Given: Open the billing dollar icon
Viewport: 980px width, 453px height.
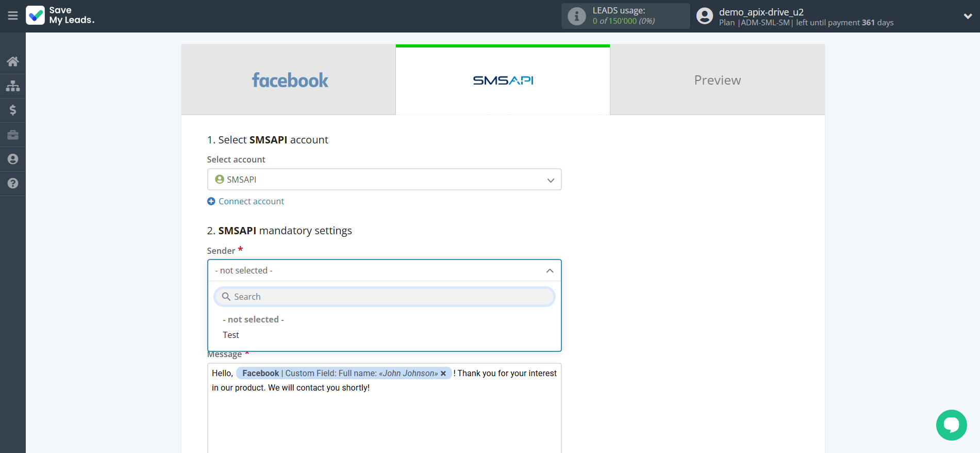Looking at the screenshot, I should pos(13,110).
